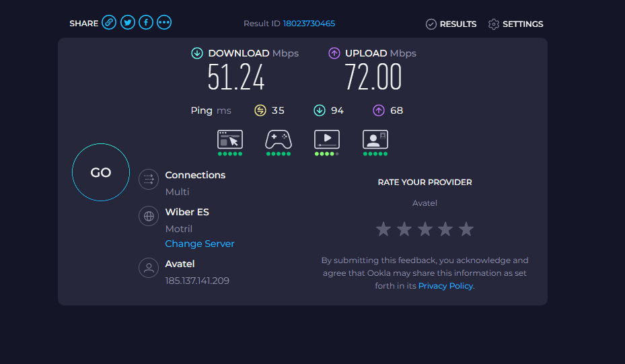Image resolution: width=625 pixels, height=364 pixels.
Task: Share result on Twitter
Action: [x=127, y=23]
